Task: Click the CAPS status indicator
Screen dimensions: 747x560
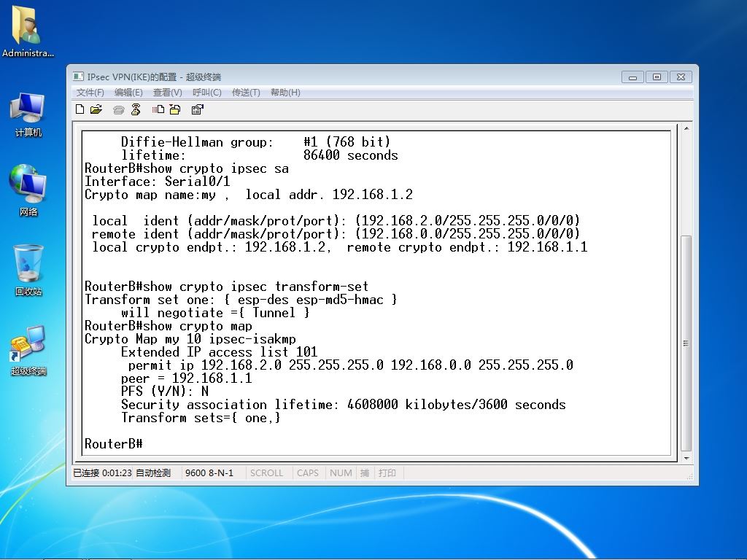Action: (x=308, y=472)
